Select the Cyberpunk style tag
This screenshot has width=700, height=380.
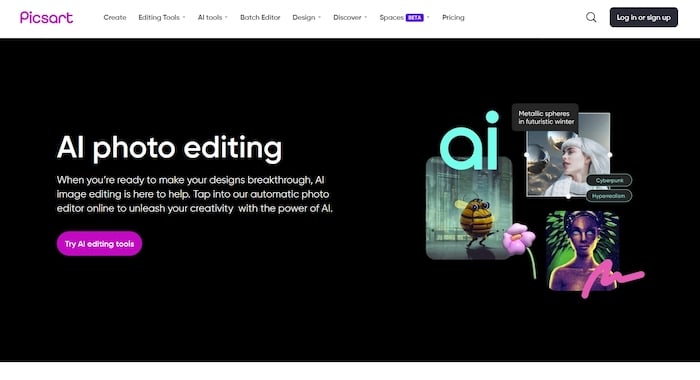[609, 180]
